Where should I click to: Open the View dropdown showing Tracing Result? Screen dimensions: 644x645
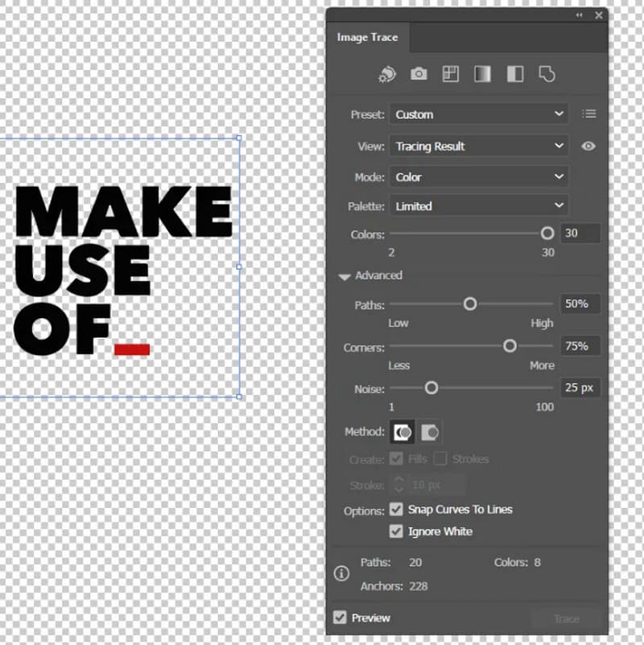click(x=478, y=146)
